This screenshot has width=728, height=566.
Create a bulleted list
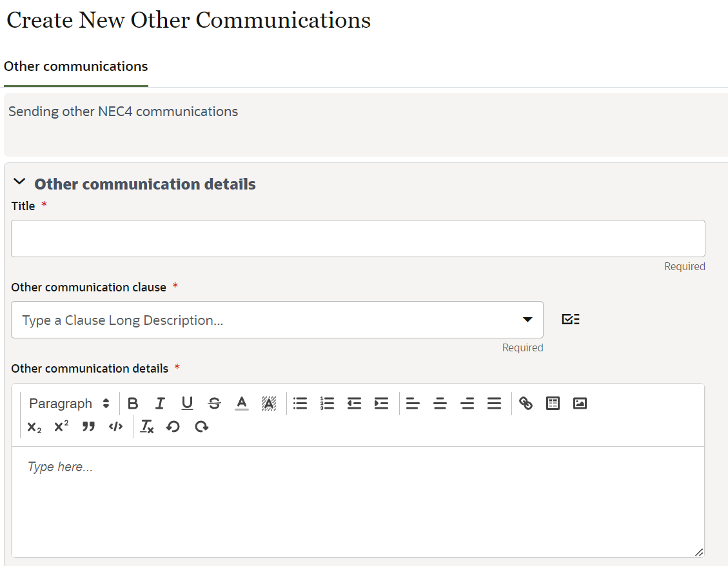click(300, 403)
